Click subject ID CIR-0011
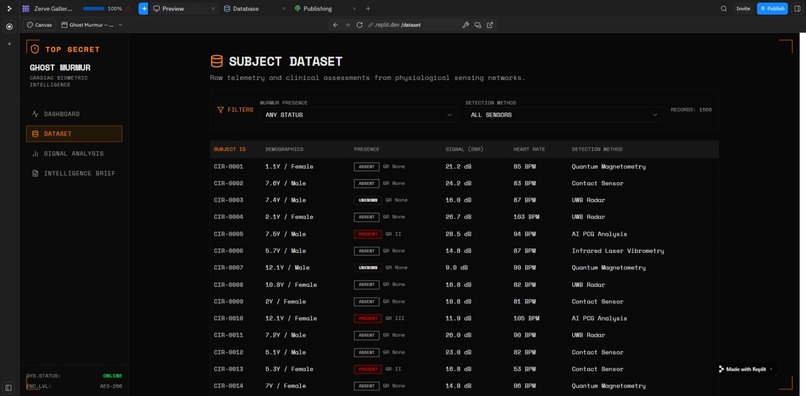 (x=228, y=335)
